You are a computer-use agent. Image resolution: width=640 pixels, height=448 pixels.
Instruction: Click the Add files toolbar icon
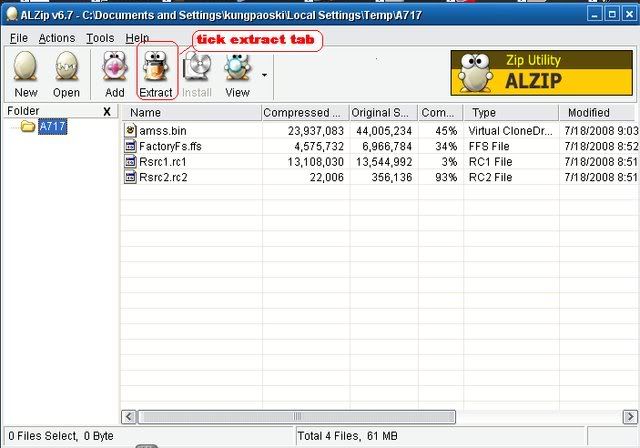(115, 66)
